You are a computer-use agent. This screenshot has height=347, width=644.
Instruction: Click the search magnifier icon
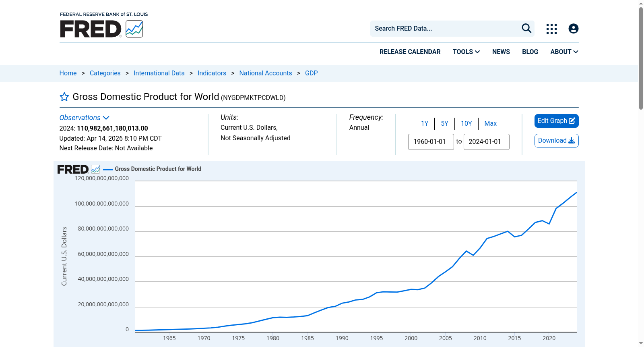pyautogui.click(x=526, y=28)
